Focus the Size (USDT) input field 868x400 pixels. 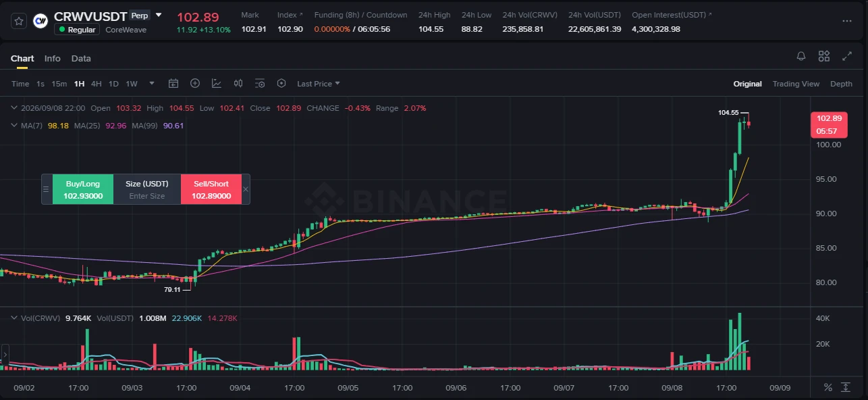(147, 189)
